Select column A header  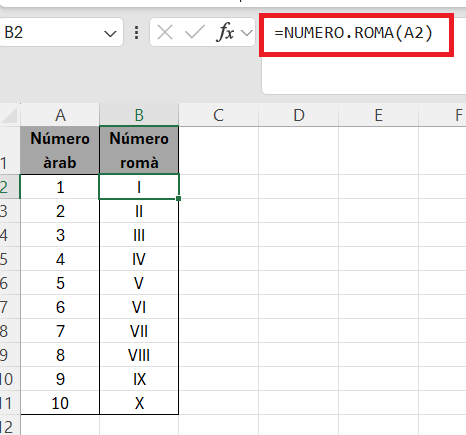pos(60,115)
